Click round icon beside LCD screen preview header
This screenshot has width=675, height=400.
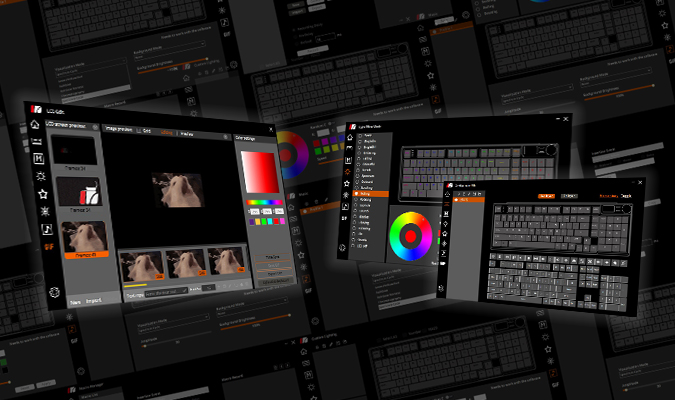coord(95,127)
